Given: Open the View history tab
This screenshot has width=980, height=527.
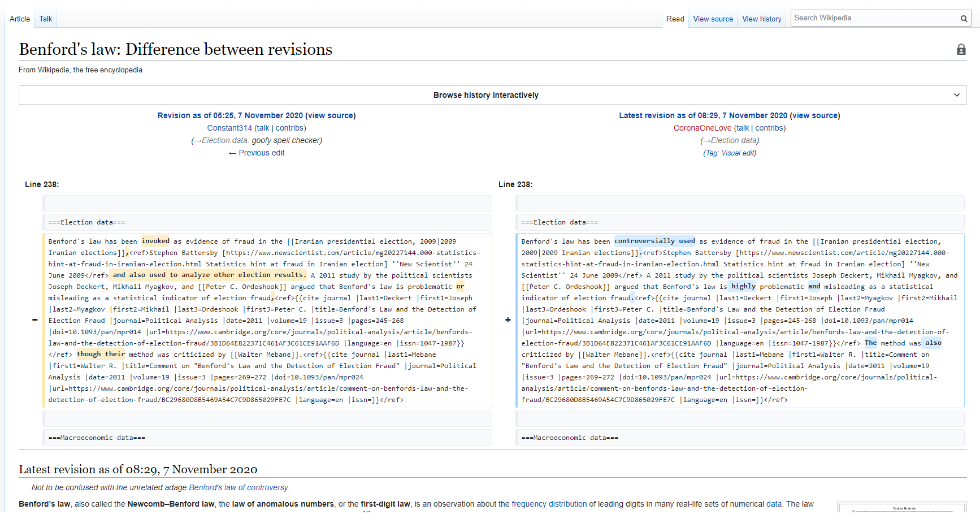Looking at the screenshot, I should pyautogui.click(x=761, y=19).
